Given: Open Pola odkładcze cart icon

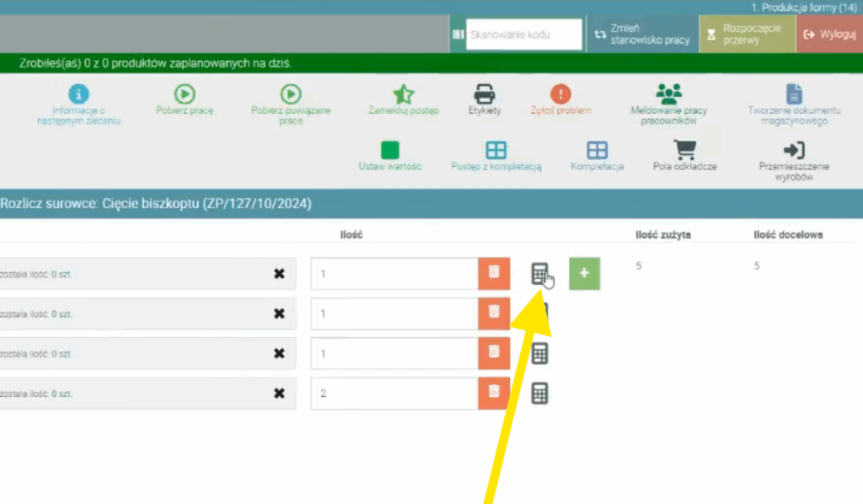Looking at the screenshot, I should click(x=684, y=151).
